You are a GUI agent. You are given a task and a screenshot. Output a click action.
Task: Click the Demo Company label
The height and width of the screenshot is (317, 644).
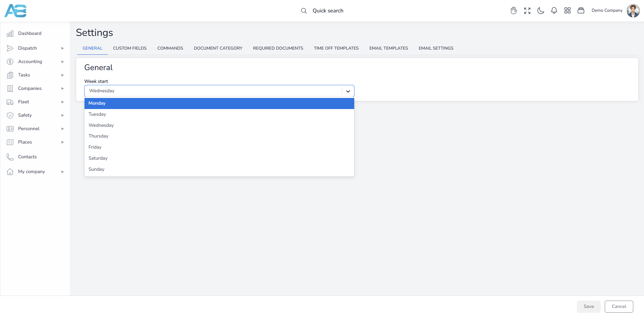pos(607,10)
